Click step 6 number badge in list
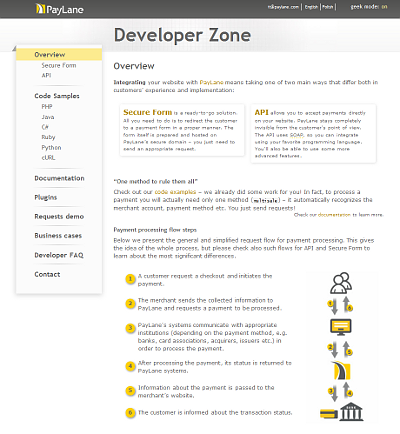Screen dimensions: 400x434 point(130,413)
